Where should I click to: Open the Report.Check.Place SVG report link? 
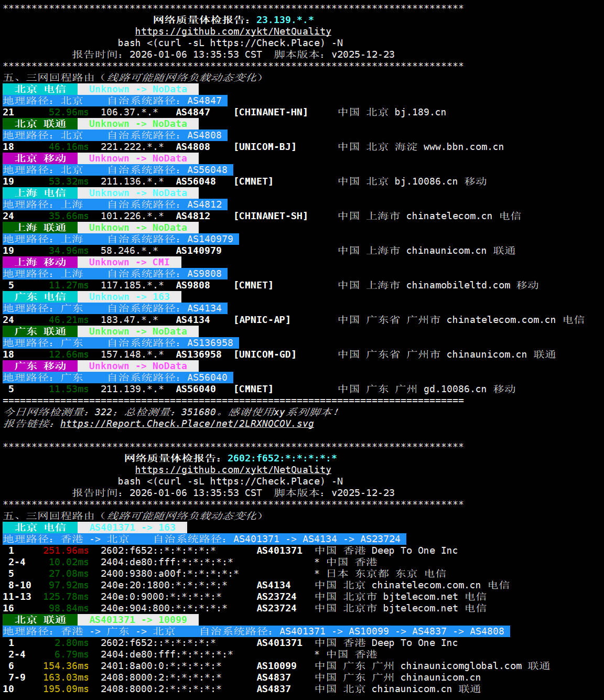[187, 424]
